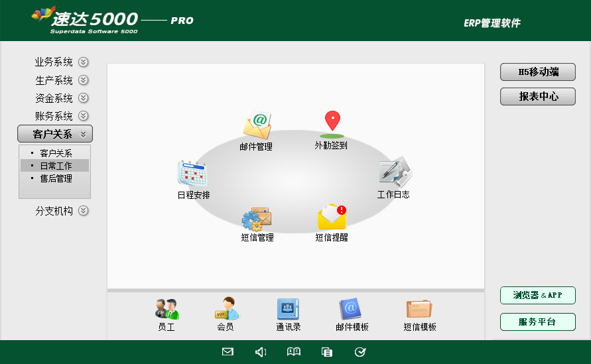Image resolution: width=591 pixels, height=364 pixels.
Task: Select the 业务系统 menu label
Action: pos(54,62)
